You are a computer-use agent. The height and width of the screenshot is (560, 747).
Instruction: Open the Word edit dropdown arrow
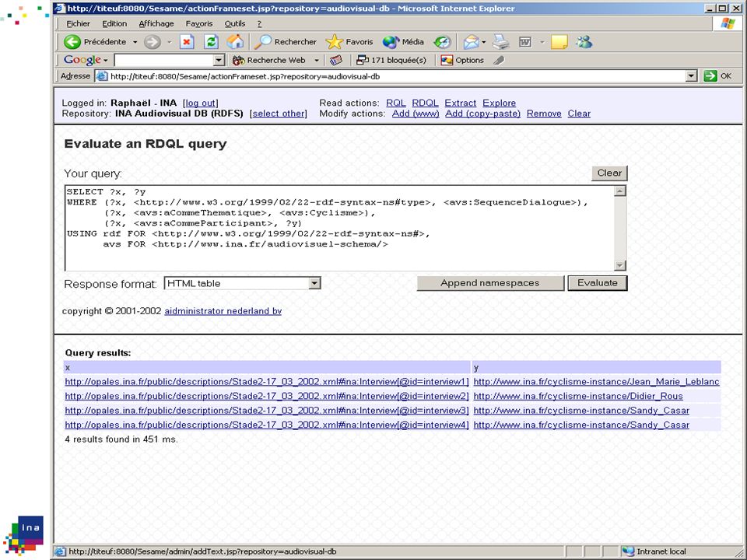[x=542, y=42]
